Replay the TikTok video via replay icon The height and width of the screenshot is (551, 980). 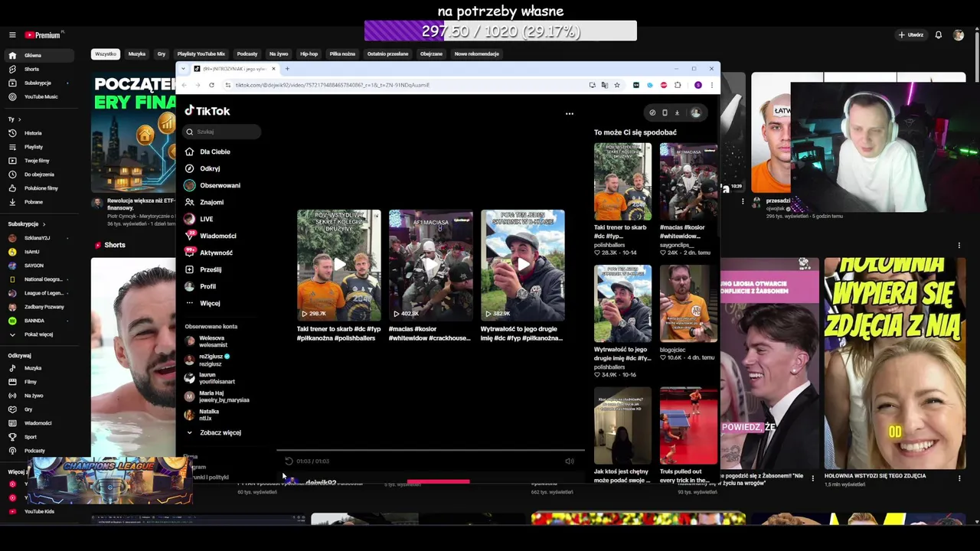(x=289, y=461)
